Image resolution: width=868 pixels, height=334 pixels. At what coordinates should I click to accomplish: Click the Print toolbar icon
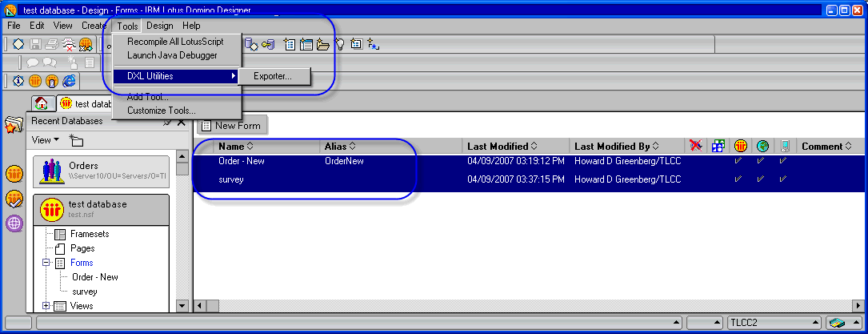pos(52,44)
